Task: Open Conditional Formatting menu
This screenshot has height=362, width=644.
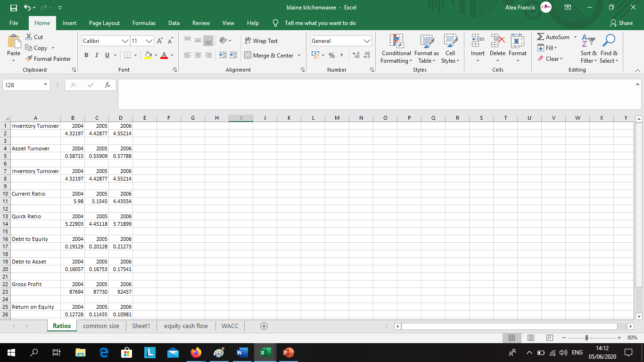Action: 396,49
